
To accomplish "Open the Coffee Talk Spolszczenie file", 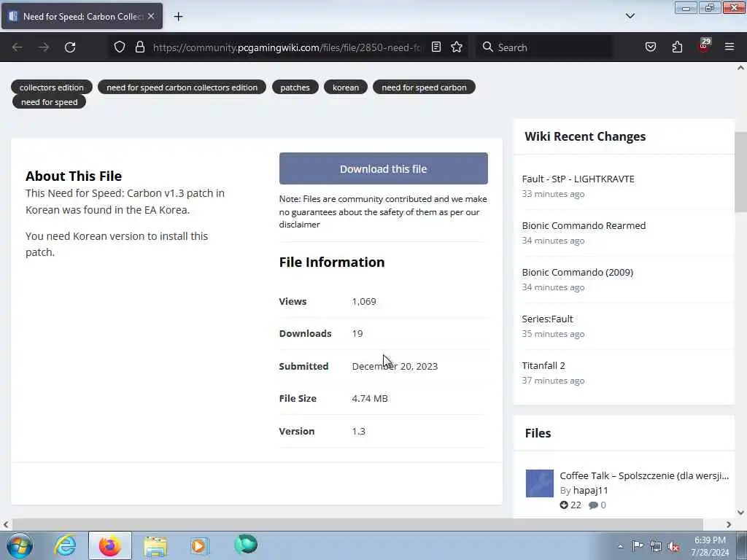I will [644, 475].
